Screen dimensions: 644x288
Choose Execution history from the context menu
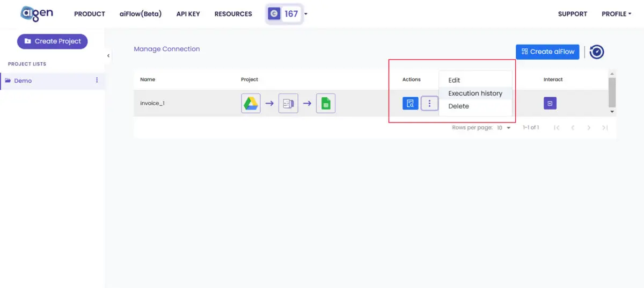click(475, 93)
